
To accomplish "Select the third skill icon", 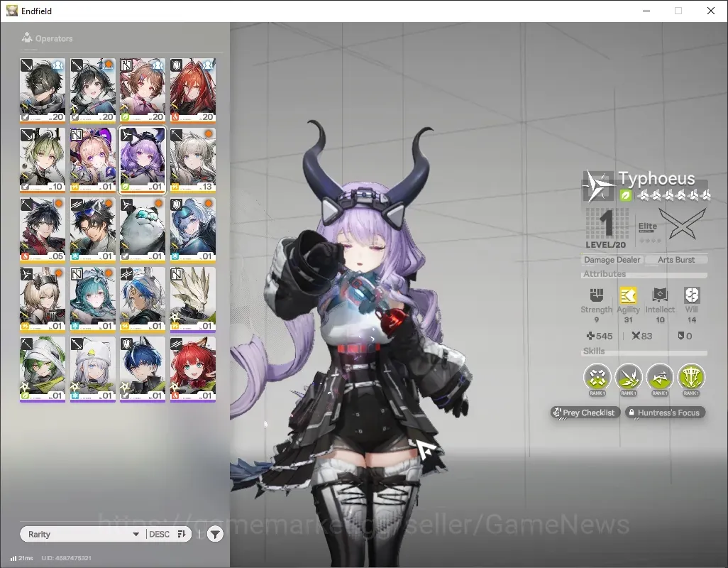I will [x=660, y=377].
